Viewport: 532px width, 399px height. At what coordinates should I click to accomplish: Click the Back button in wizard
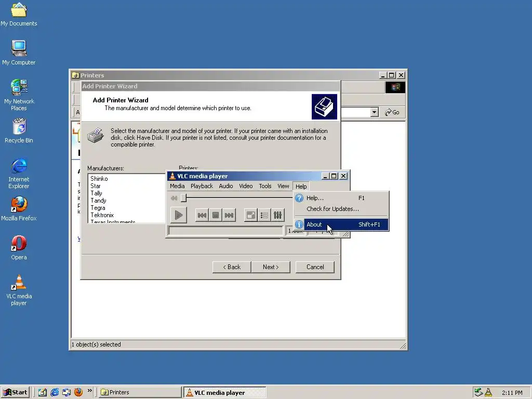coord(232,267)
